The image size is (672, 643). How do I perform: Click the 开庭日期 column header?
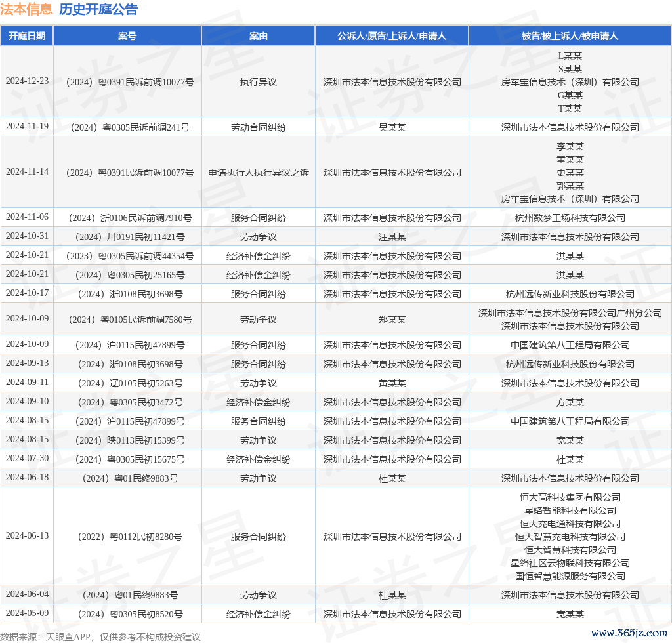[27, 36]
